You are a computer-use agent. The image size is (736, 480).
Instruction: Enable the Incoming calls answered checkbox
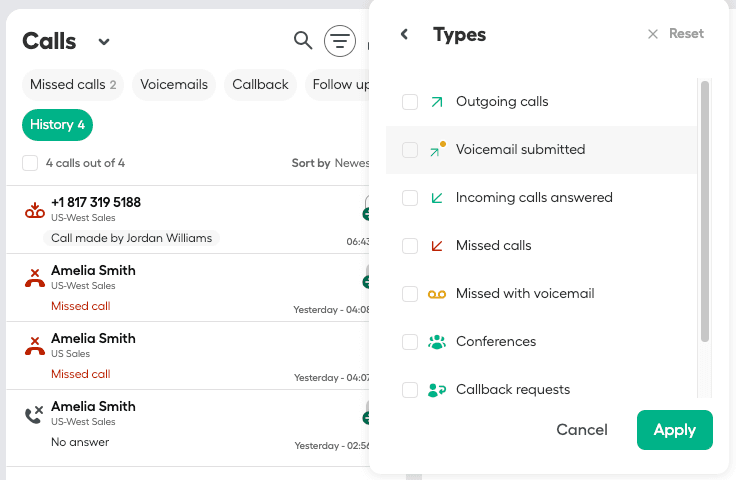410,198
